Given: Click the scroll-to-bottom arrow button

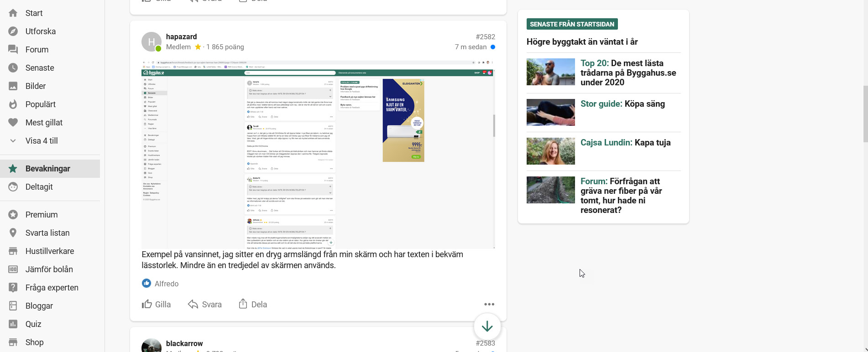Looking at the screenshot, I should click(487, 326).
